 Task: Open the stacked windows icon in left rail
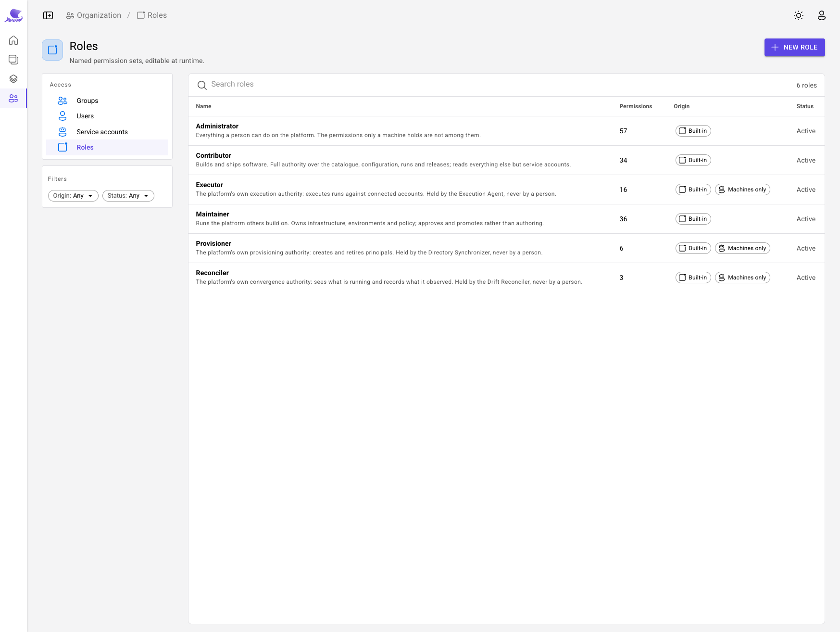click(13, 60)
